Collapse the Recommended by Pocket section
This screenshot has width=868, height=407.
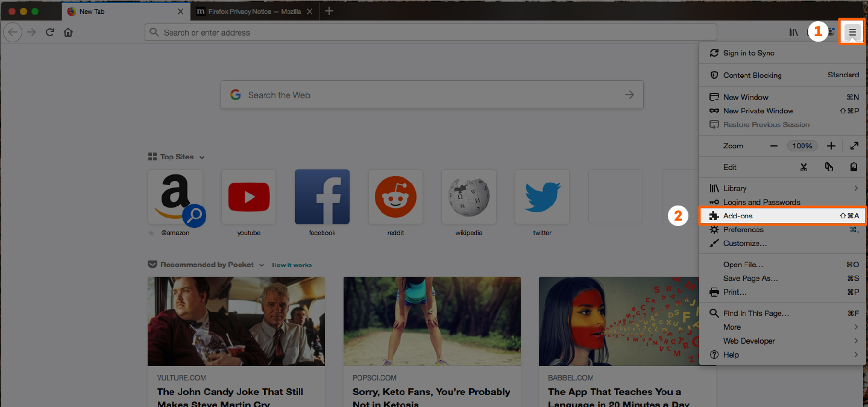point(261,264)
